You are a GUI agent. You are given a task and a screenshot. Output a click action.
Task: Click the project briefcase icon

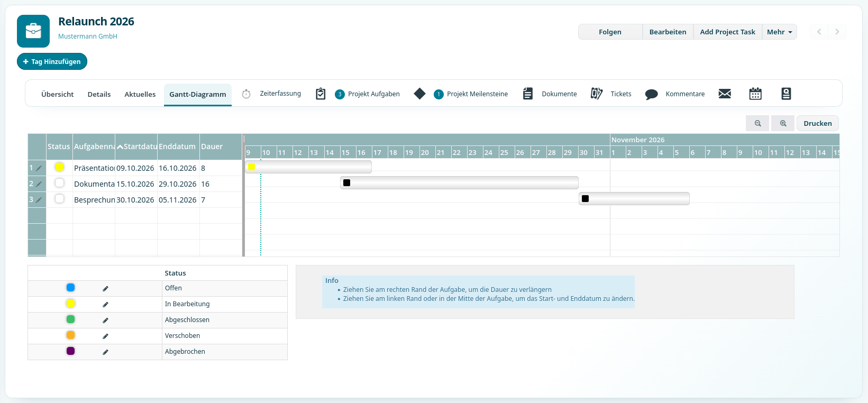coord(33,31)
